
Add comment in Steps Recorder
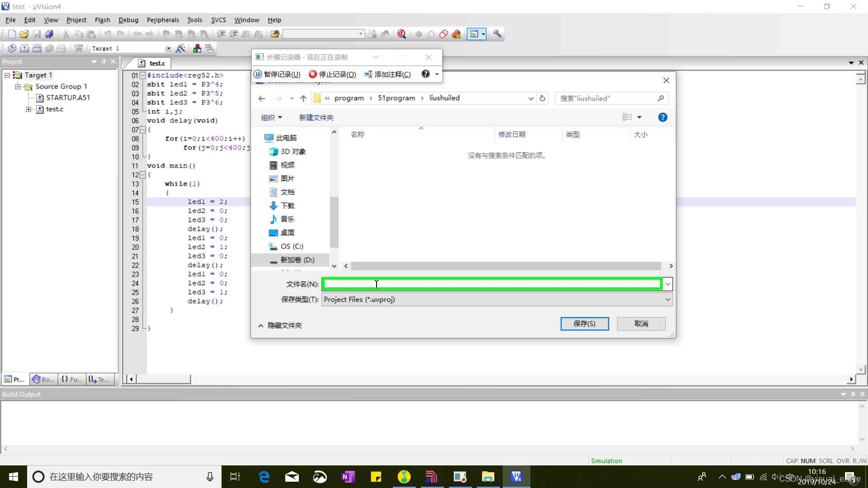pyautogui.click(x=387, y=74)
